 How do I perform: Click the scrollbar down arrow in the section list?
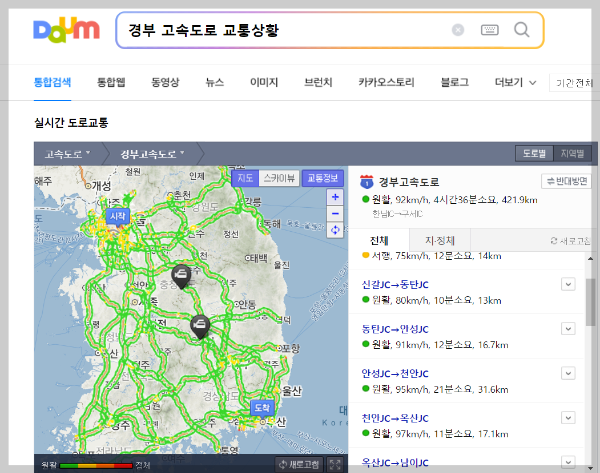(590, 468)
